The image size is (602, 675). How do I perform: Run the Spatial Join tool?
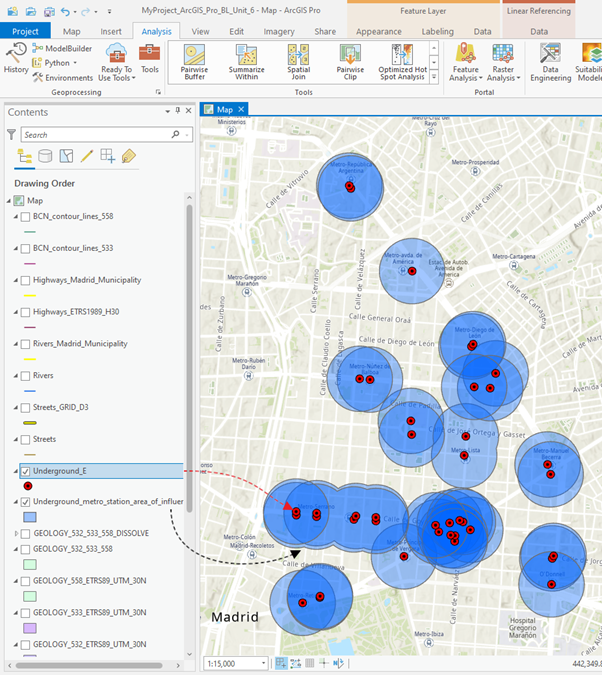tap(298, 62)
